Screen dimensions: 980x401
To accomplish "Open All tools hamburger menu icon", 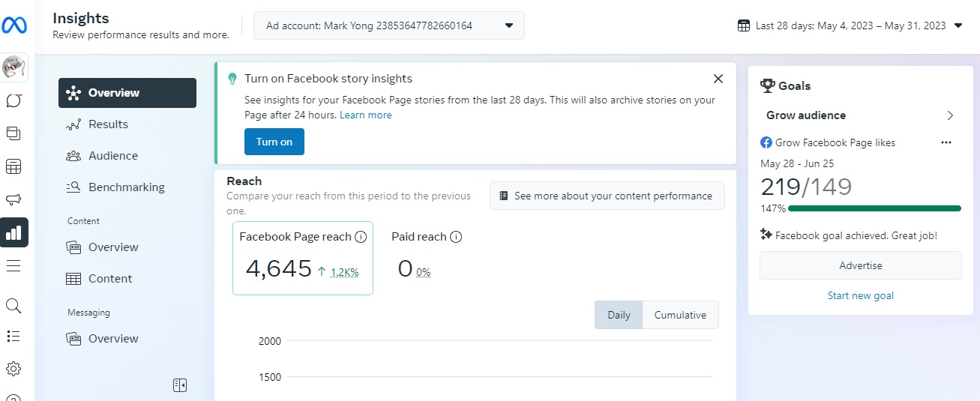I will (x=13, y=265).
